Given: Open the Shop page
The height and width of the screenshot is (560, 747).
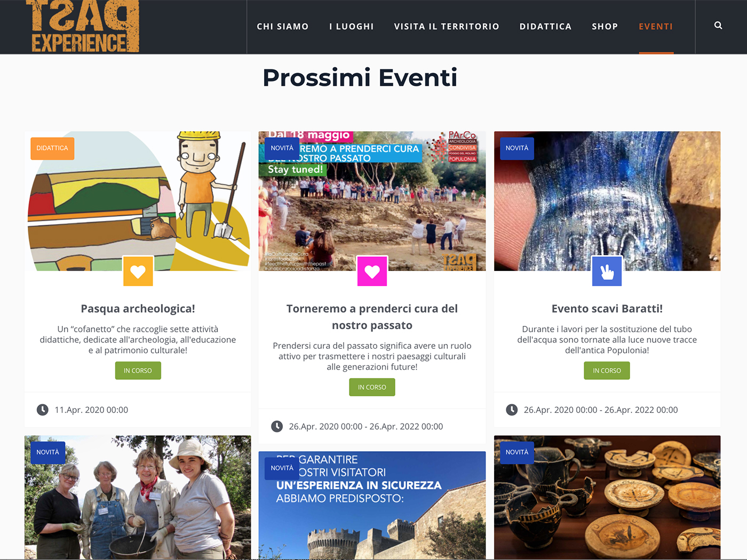Looking at the screenshot, I should point(605,27).
